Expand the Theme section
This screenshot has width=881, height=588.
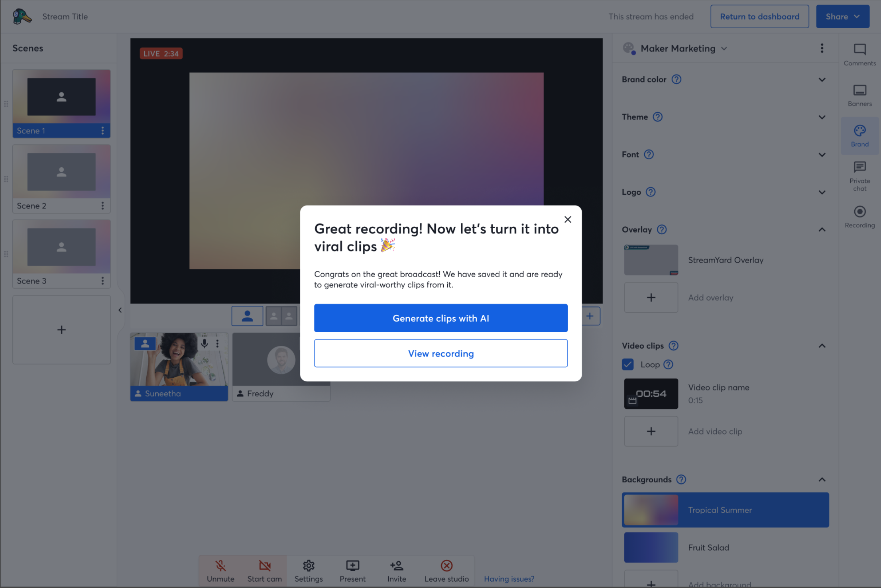point(822,117)
